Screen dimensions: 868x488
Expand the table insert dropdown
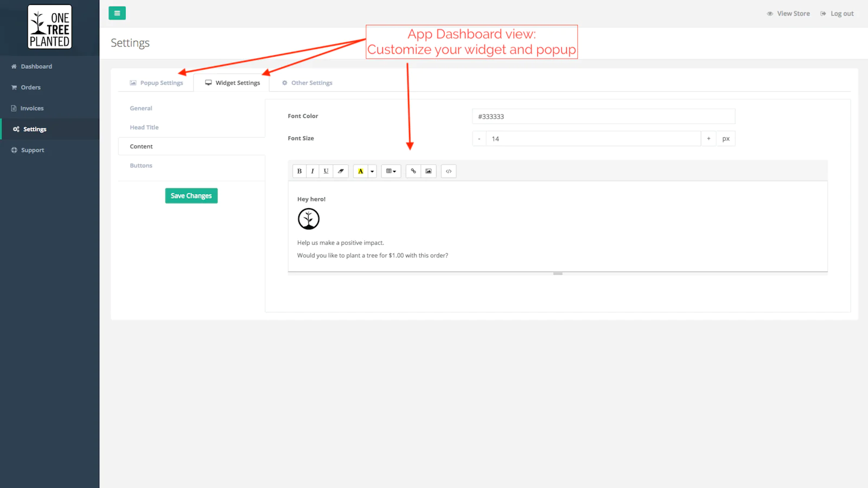[391, 171]
